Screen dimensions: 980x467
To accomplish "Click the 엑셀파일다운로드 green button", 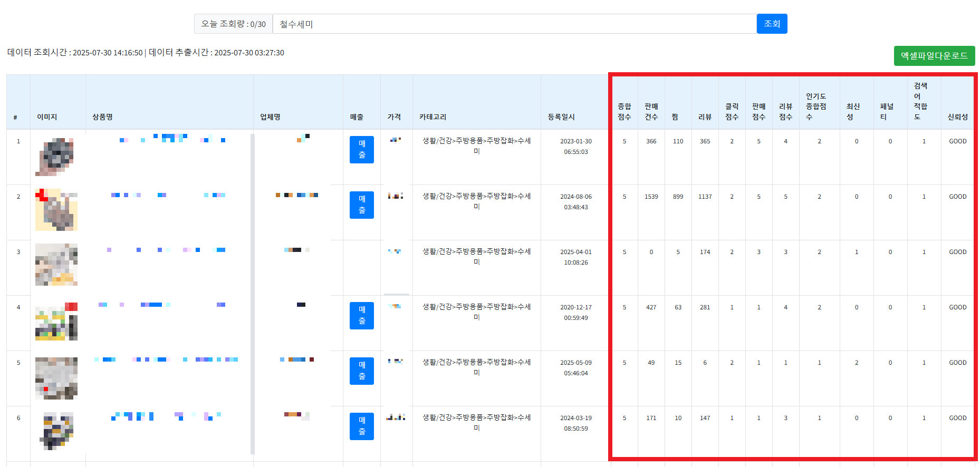I will point(934,56).
